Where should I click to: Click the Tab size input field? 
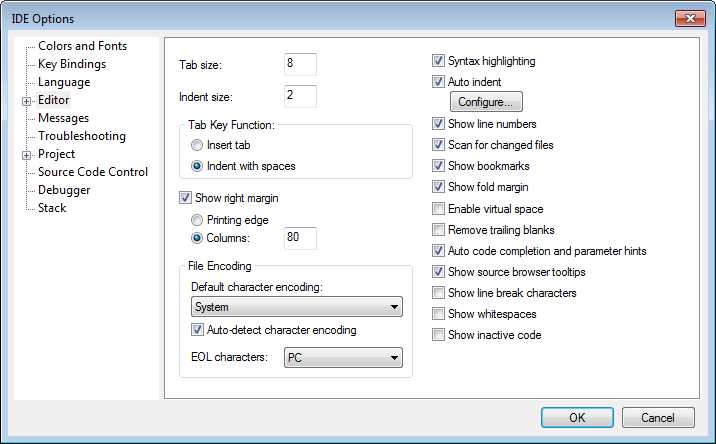click(x=300, y=65)
